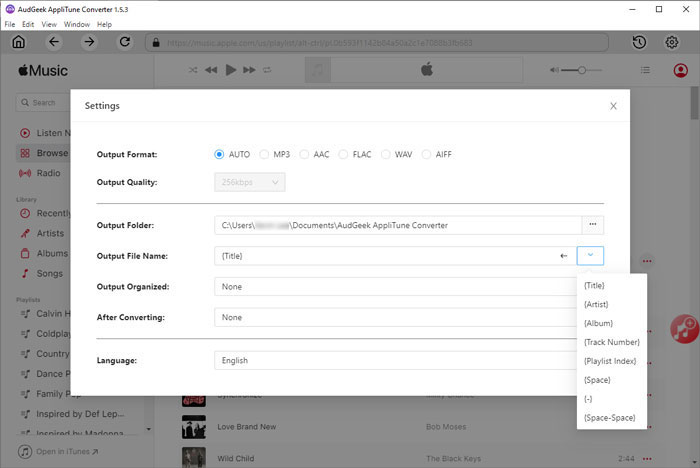Choose {Playlist Index} from the tag list
700x468 pixels.
[612, 361]
